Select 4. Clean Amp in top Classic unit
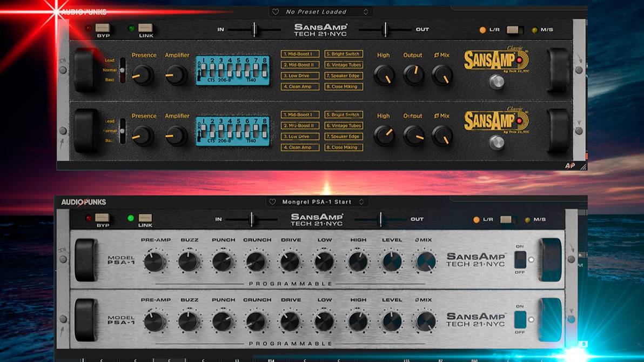Screen dimensions: 644x362 (x=300, y=86)
